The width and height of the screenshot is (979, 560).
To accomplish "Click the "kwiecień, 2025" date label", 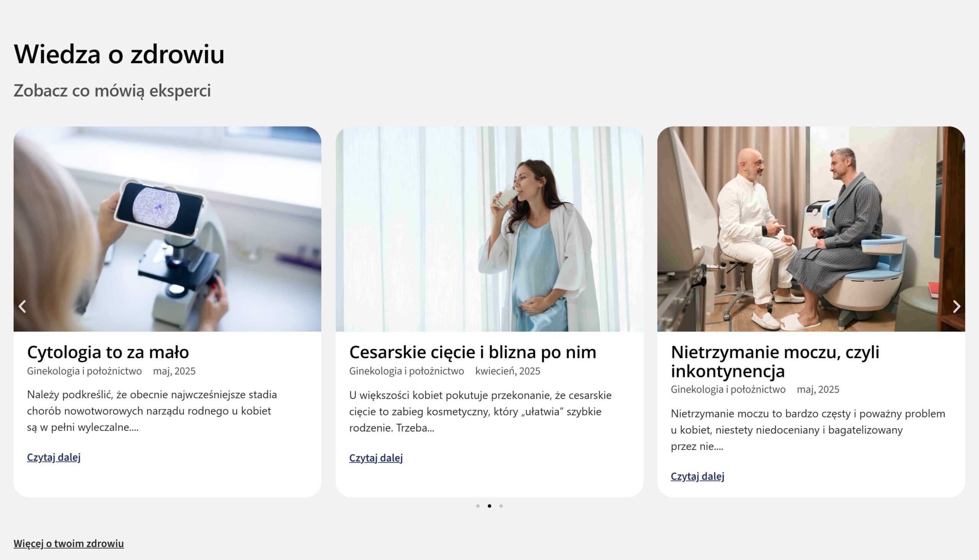I will pyautogui.click(x=508, y=371).
